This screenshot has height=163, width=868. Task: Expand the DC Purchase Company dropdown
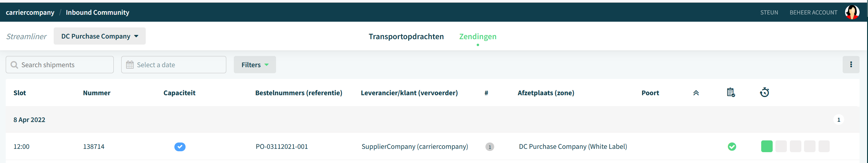tap(100, 36)
